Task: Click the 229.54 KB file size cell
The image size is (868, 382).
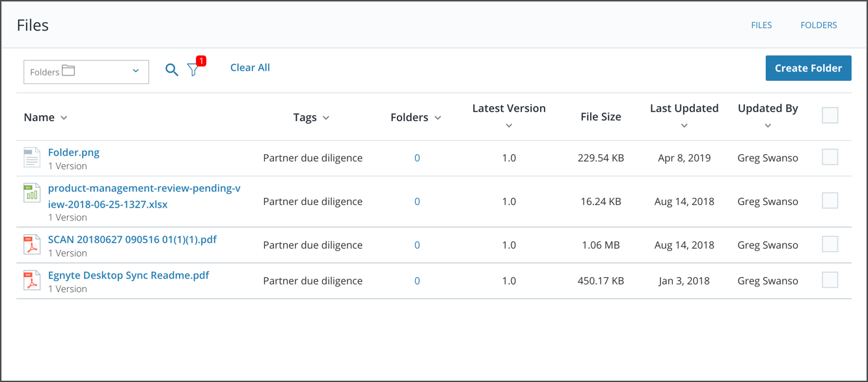Action: point(601,158)
